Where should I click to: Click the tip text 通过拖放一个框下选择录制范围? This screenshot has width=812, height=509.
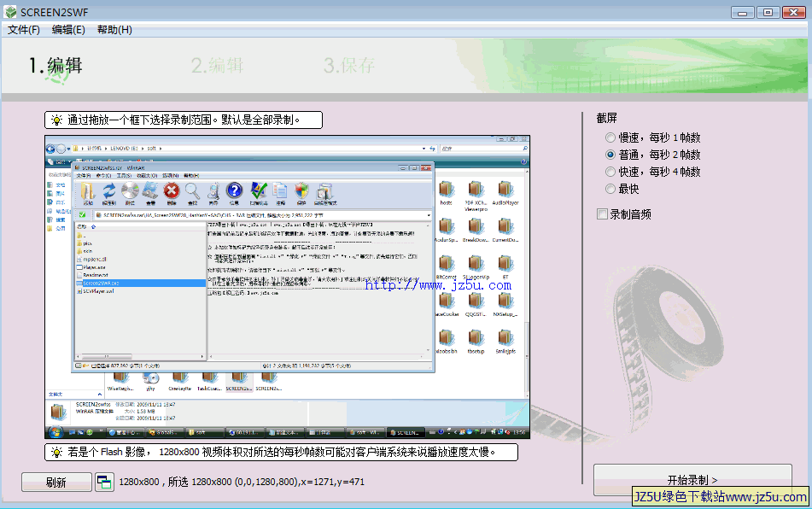point(184,120)
